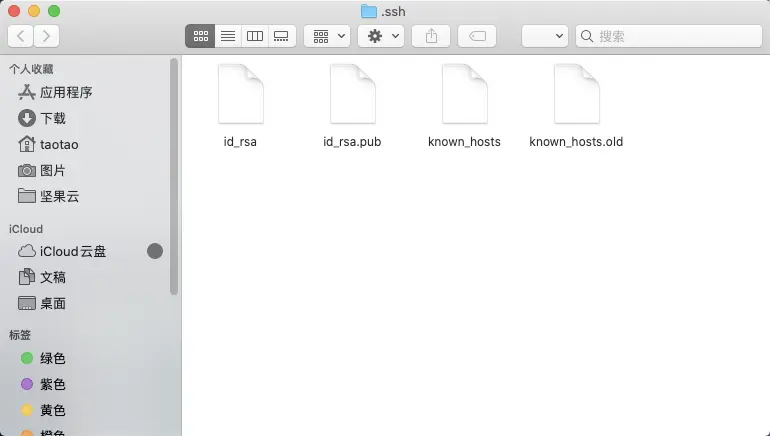Open the group-by arrangement dropdown

tap(327, 36)
